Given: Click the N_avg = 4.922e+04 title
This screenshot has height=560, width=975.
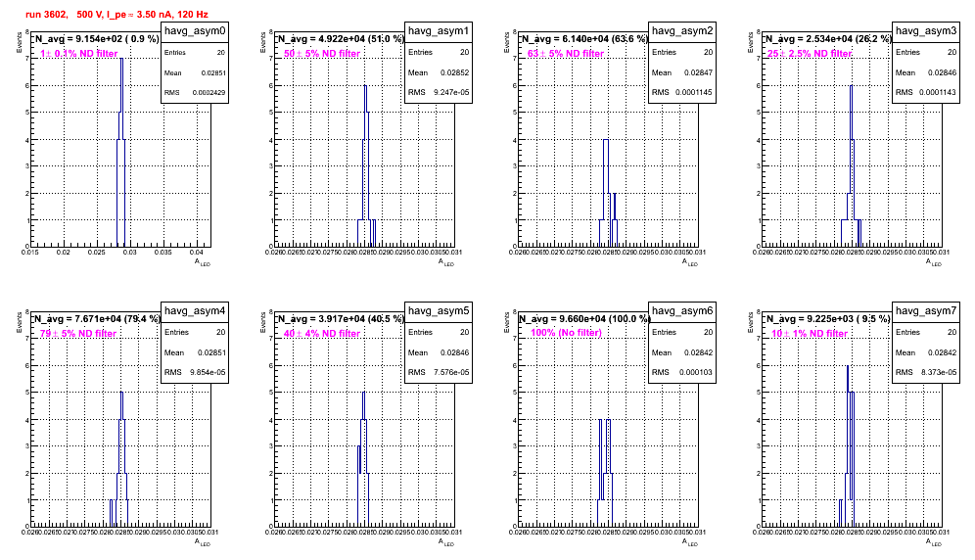Looking at the screenshot, I should click(x=340, y=38).
